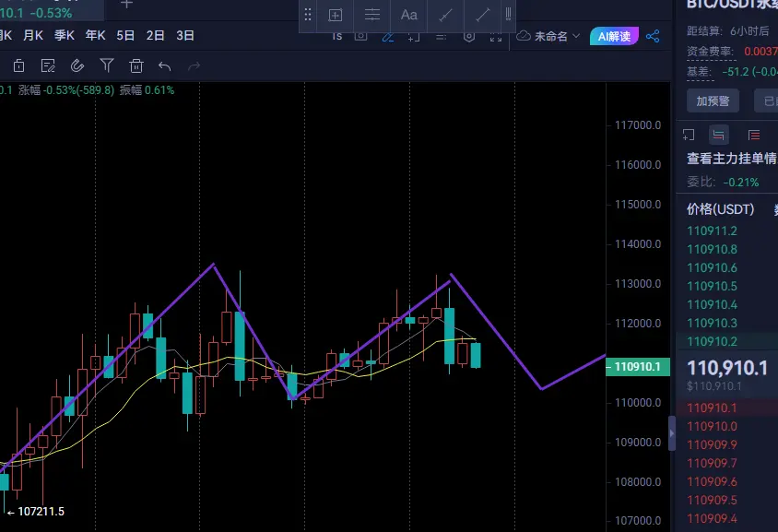Toggle the magnet snap tool
The width and height of the screenshot is (778, 532).
tap(77, 65)
